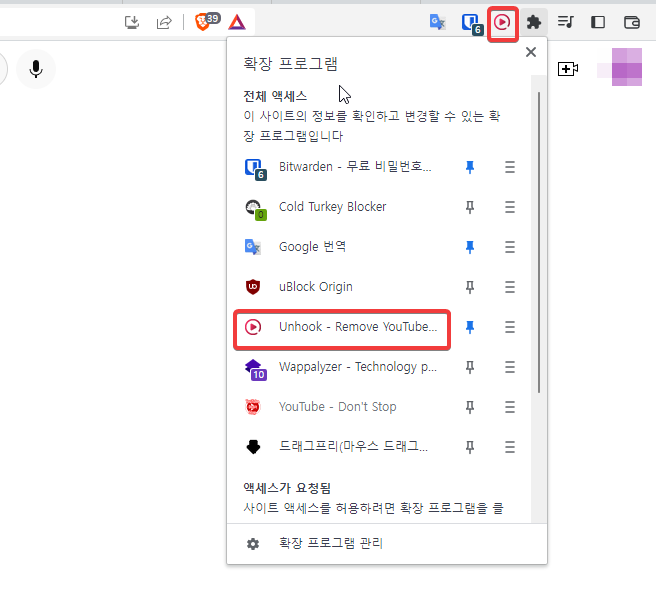Select Wappalyzer - Technology extension entry
Image resolution: width=656 pixels, height=597 pixels.
point(342,367)
